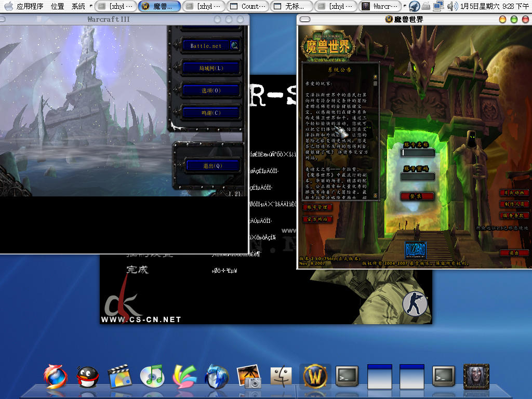This screenshot has width=532, height=399.
Task: Open 官方网站 in the WoW login screen
Action: [317, 219]
